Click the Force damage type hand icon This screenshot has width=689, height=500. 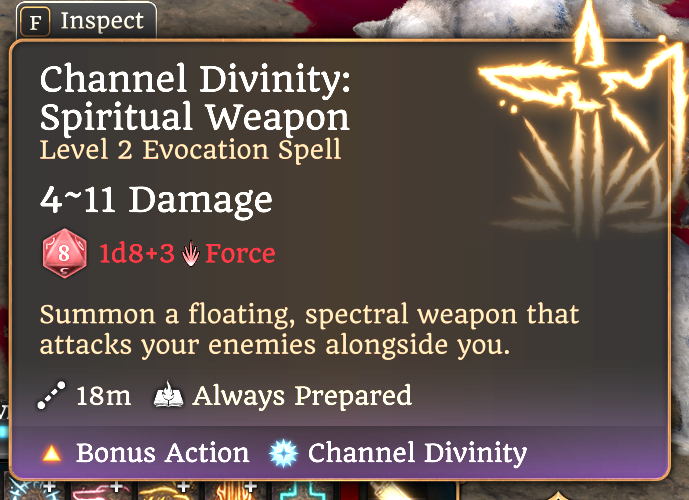(190, 254)
